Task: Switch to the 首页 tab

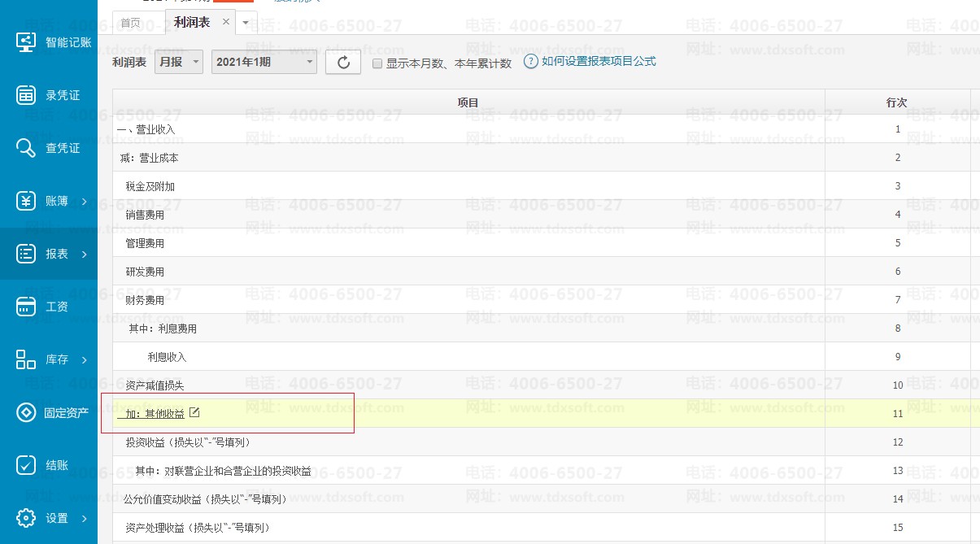Action: click(130, 23)
